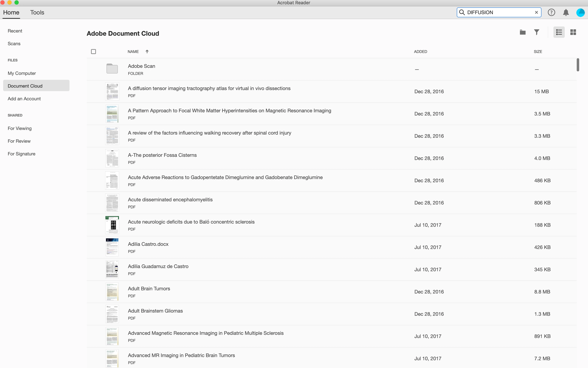588x368 pixels.
Task: Sort files by SIZE column
Action: tap(538, 52)
